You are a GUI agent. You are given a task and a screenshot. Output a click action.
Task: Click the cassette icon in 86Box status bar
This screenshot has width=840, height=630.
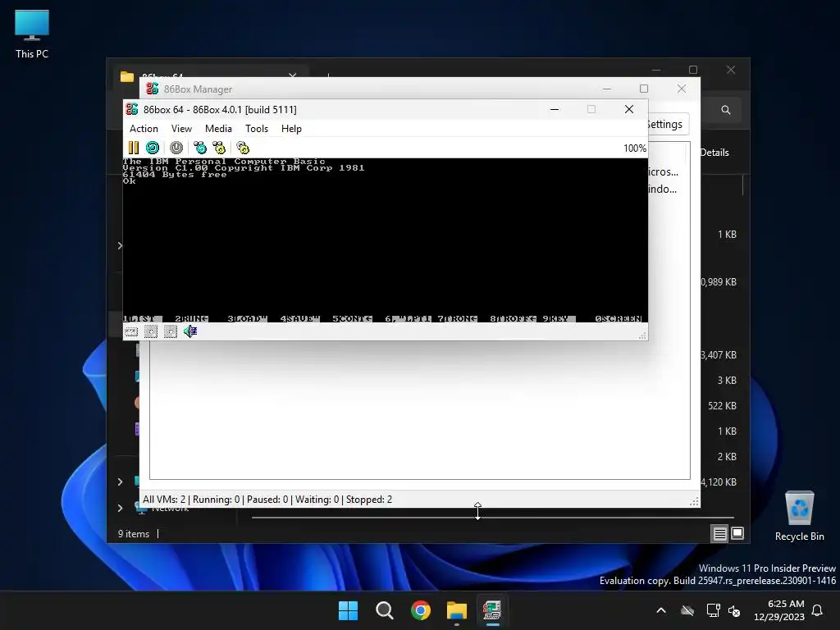pyautogui.click(x=131, y=331)
